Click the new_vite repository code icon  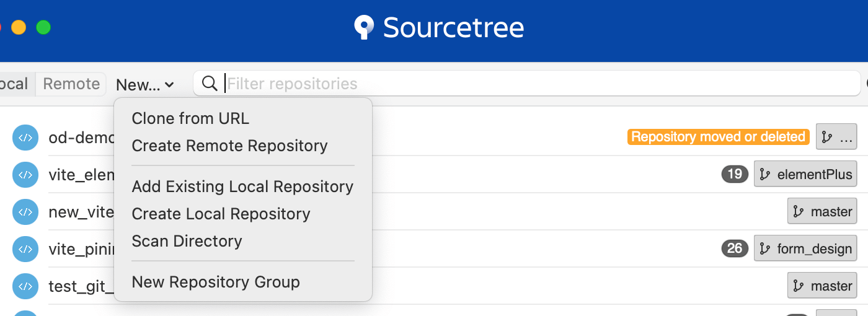point(25,212)
